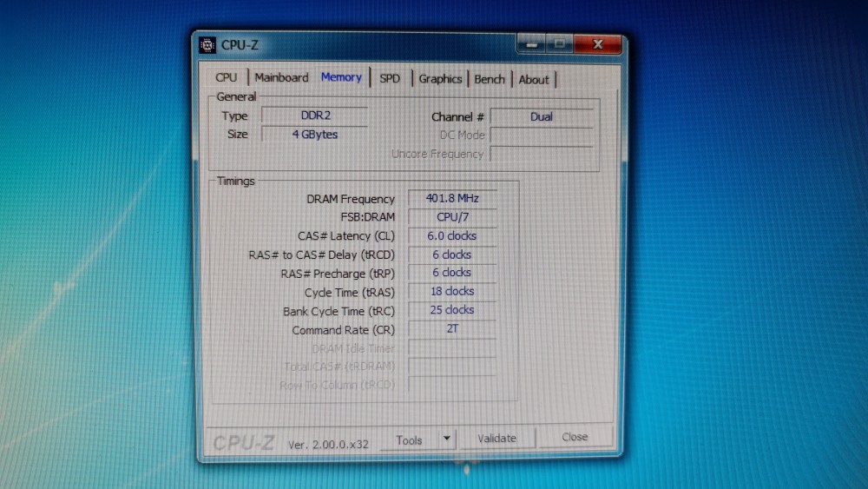This screenshot has height=489, width=868.
Task: Click the greyed DRAM Idle Timer label
Action: point(353,348)
